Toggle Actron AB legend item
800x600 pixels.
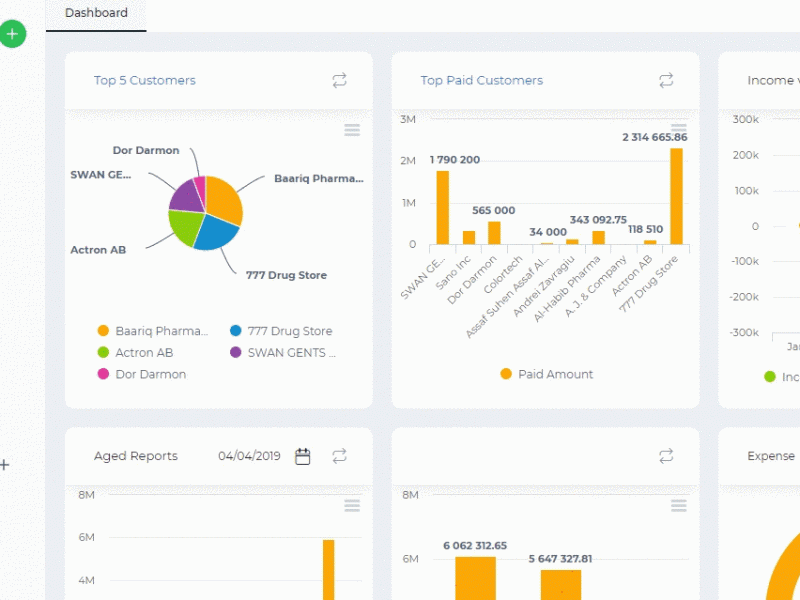tap(135, 353)
